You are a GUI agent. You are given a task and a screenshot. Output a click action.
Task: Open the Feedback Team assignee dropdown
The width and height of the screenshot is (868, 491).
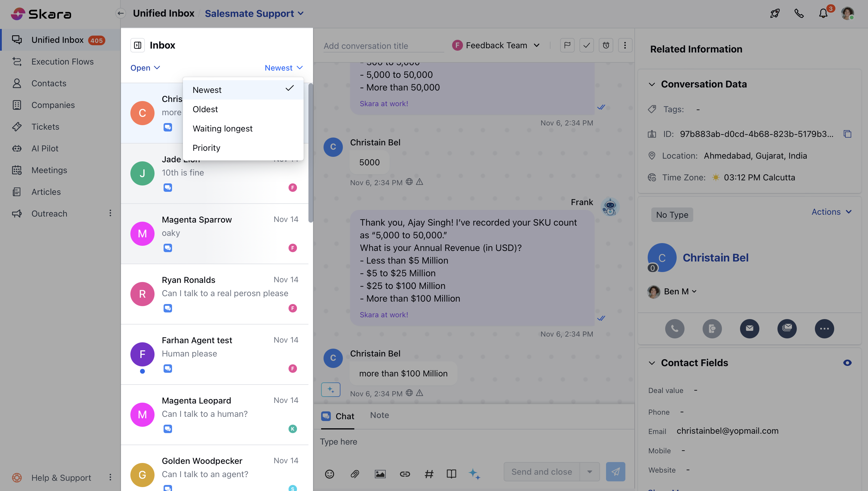coord(496,45)
